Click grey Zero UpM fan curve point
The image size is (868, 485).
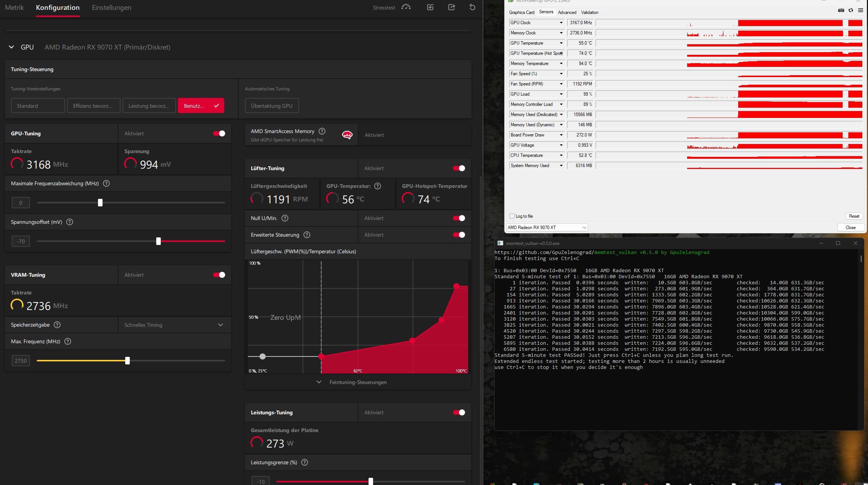(263, 356)
